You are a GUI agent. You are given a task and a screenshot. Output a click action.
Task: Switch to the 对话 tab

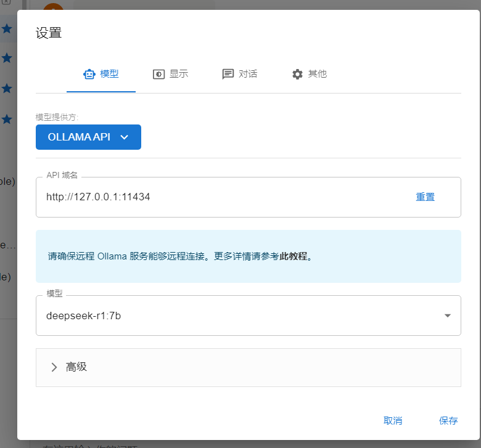click(x=240, y=74)
